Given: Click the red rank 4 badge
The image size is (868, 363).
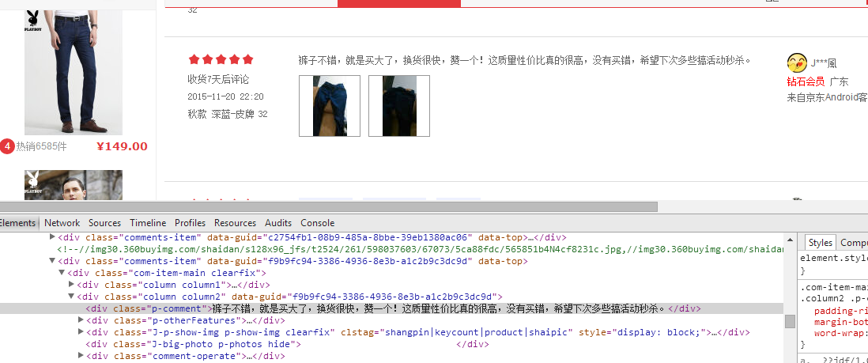Looking at the screenshot, I should coord(7,146).
